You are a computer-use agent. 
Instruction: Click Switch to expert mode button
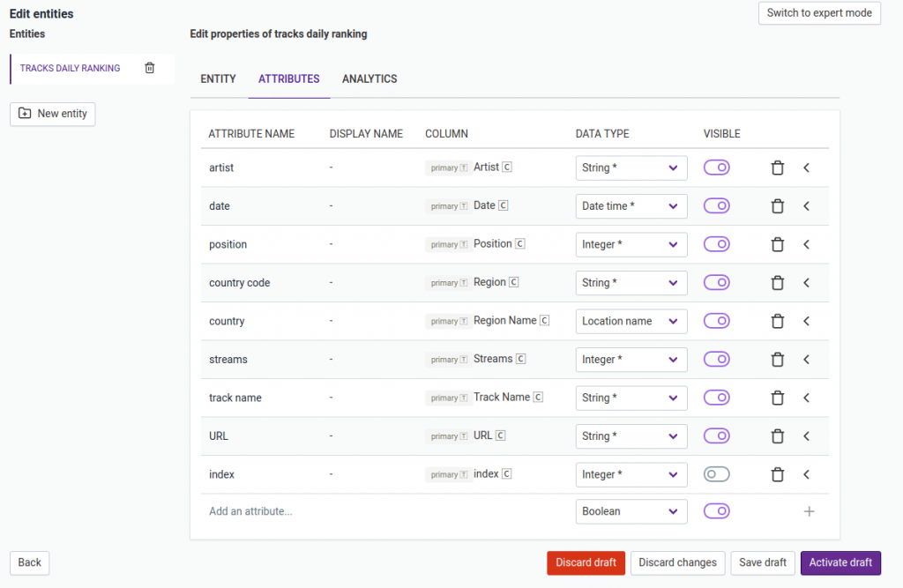818,13
